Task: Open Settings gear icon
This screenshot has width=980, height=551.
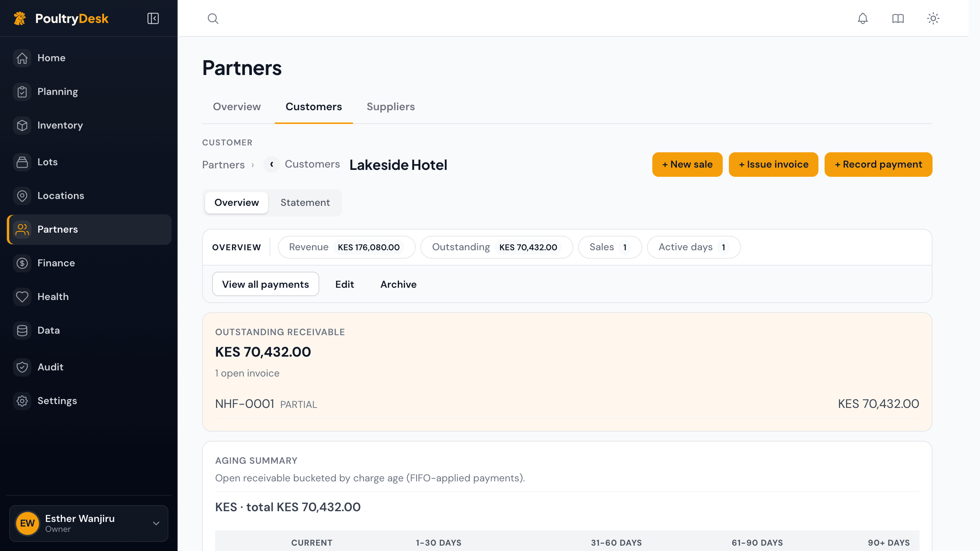Action: tap(22, 401)
